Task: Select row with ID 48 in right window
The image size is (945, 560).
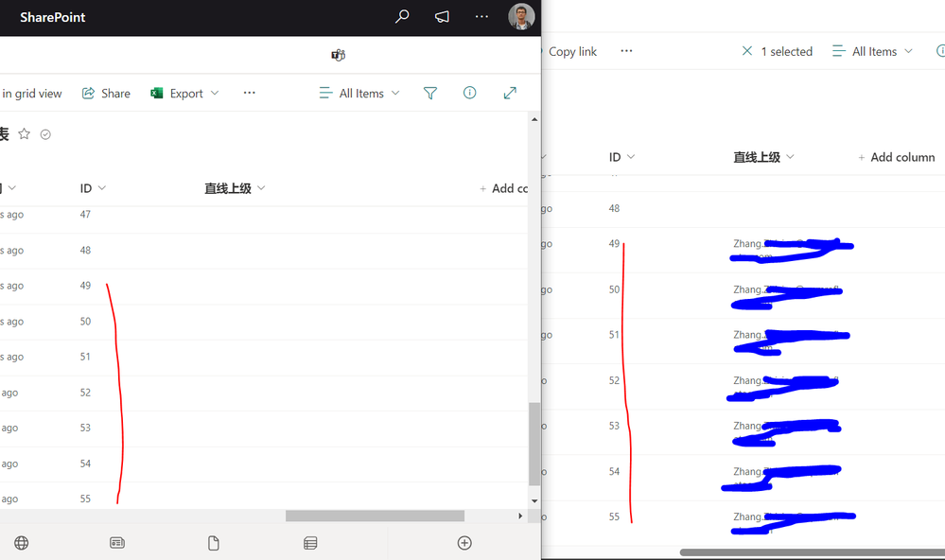Action: pos(744,208)
